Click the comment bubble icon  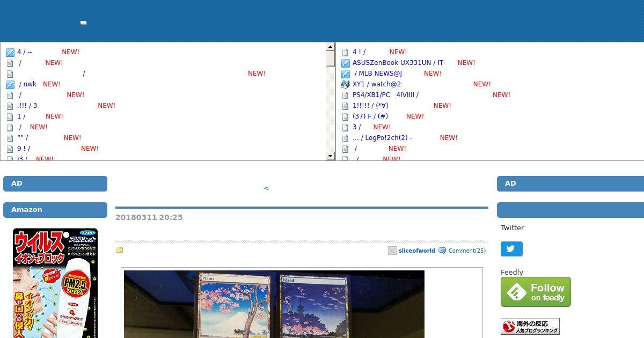[442, 251]
